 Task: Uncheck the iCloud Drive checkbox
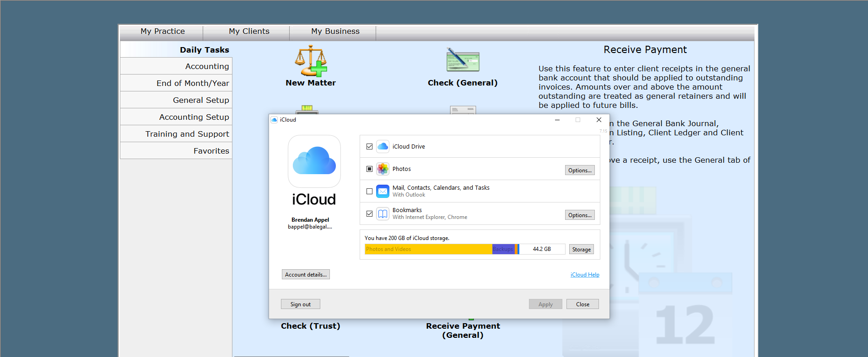click(369, 147)
